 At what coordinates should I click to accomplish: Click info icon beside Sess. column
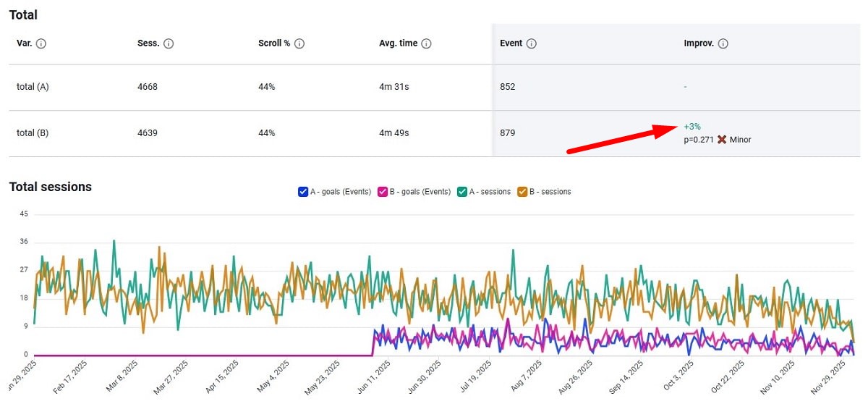pos(169,43)
